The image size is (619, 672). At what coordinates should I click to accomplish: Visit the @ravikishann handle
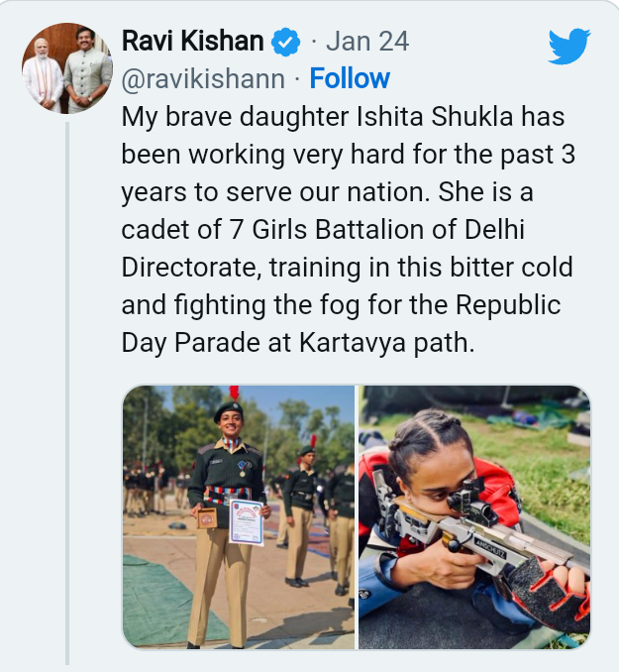(x=203, y=79)
